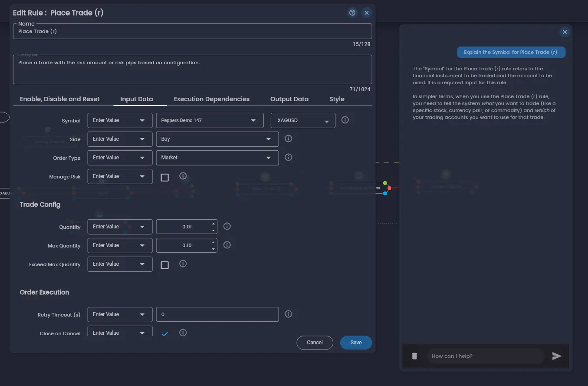View info icon for Manage Risk
Screen dimensions: 588x386
point(183,176)
